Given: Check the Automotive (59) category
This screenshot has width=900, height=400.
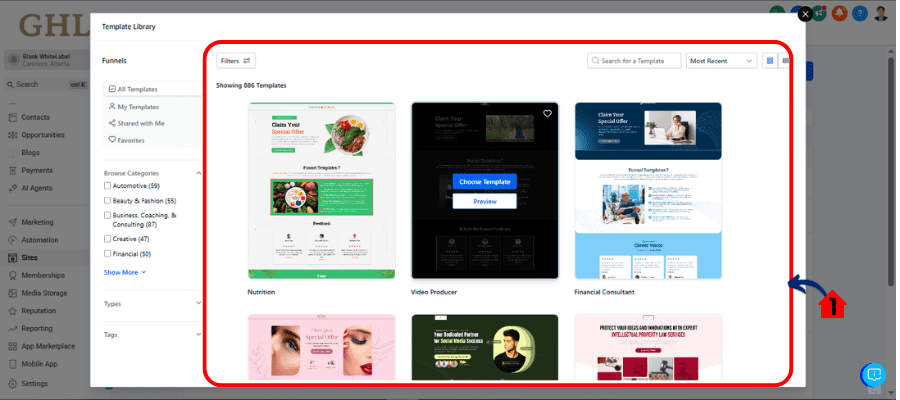Looking at the screenshot, I should pyautogui.click(x=107, y=186).
